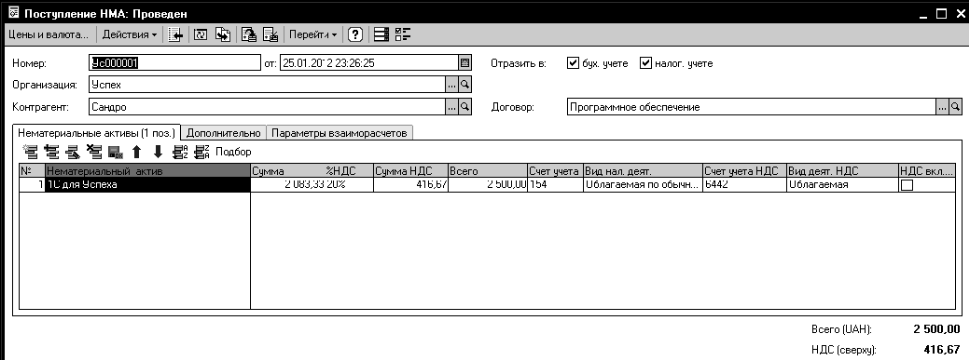
Task: Toggle НДС вкл. checkbox in row 1
Action: [907, 185]
